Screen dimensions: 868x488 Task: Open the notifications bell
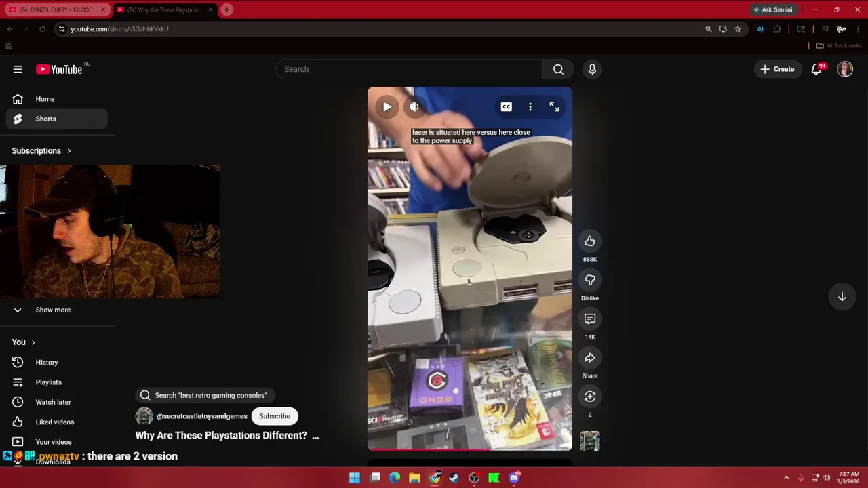pos(816,69)
